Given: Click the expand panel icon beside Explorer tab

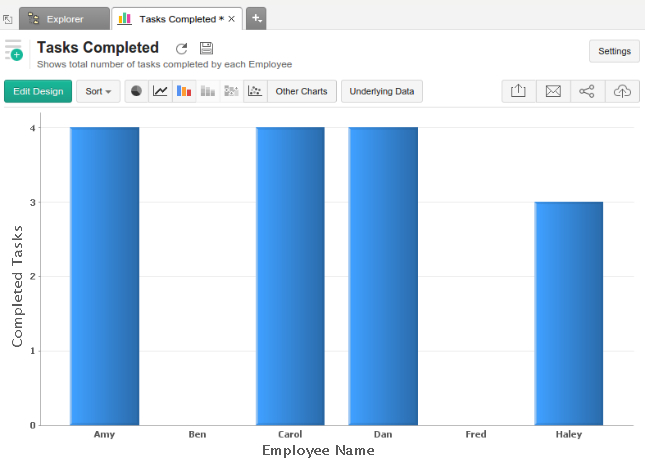Looking at the screenshot, I should coord(7,19).
